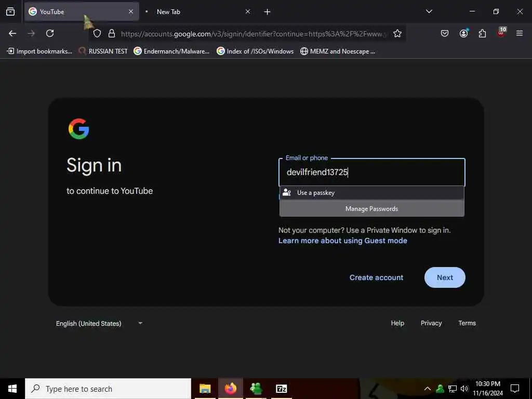Viewport: 532px width, 399px height.
Task: Open volume speaker tray icon
Action: (464, 389)
